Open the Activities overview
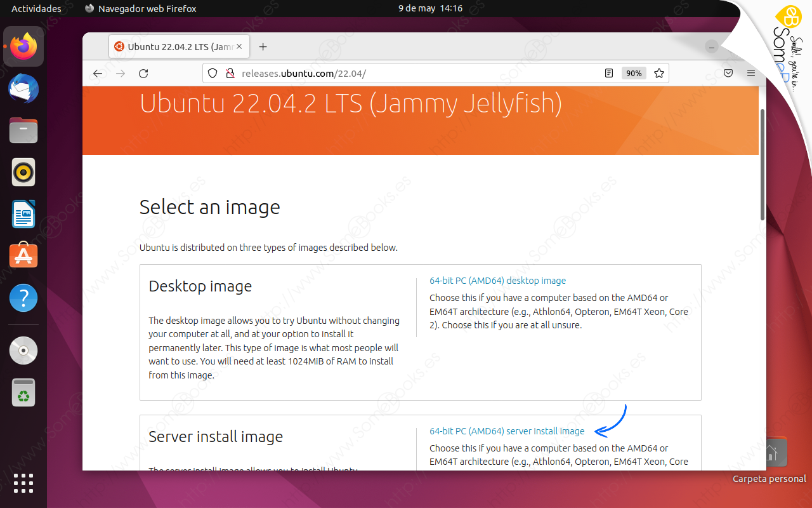Screen dimensions: 812x508 click(x=36, y=8)
